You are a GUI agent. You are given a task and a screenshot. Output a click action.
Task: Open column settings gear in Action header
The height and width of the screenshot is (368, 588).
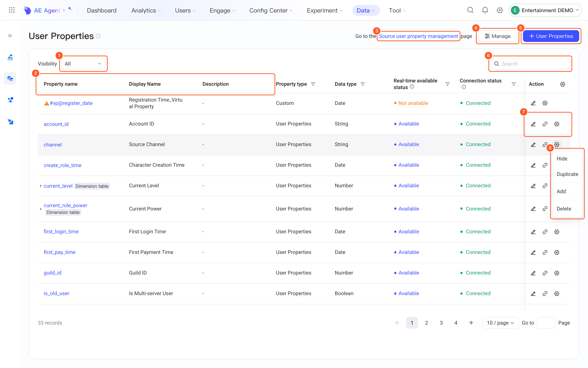click(x=562, y=84)
